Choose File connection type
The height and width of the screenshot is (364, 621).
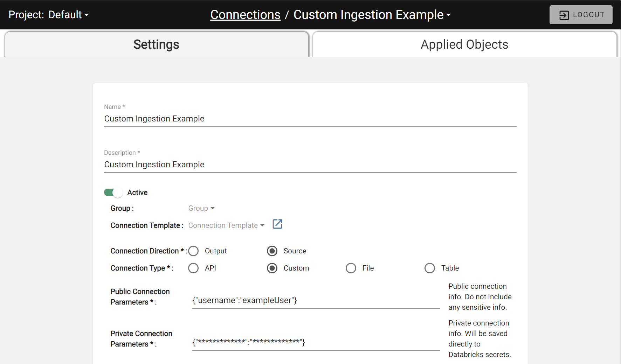pos(351,268)
